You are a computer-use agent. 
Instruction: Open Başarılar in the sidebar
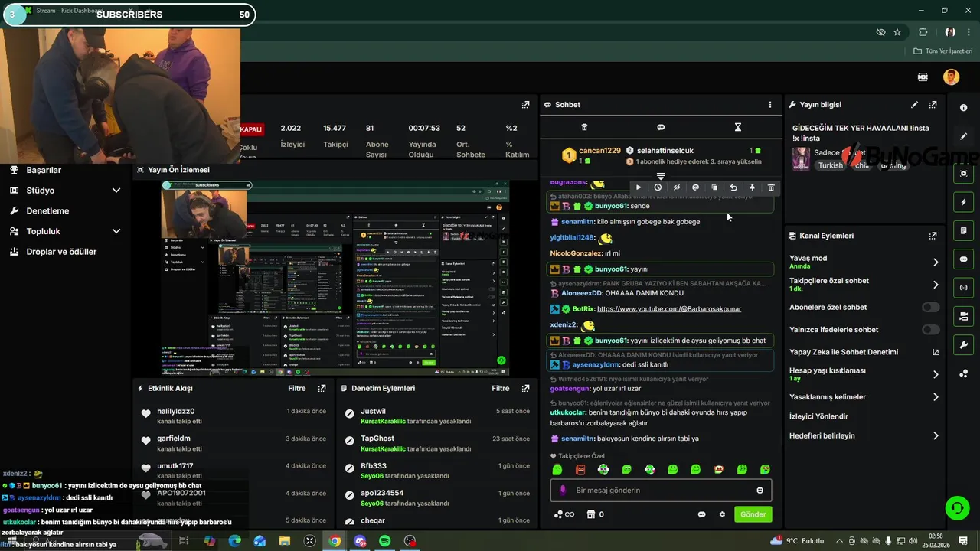[x=44, y=170]
